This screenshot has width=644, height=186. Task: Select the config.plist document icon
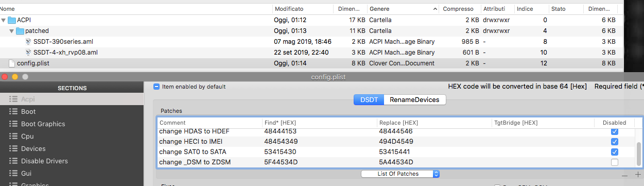pyautogui.click(x=12, y=63)
